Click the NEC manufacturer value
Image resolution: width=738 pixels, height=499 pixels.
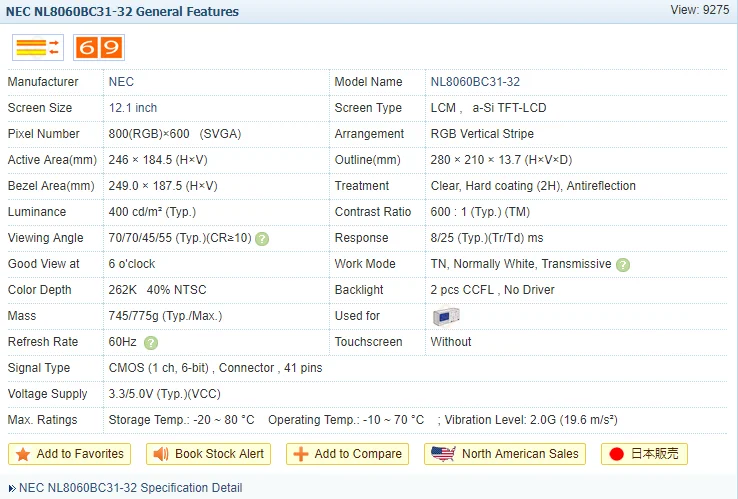click(x=121, y=82)
